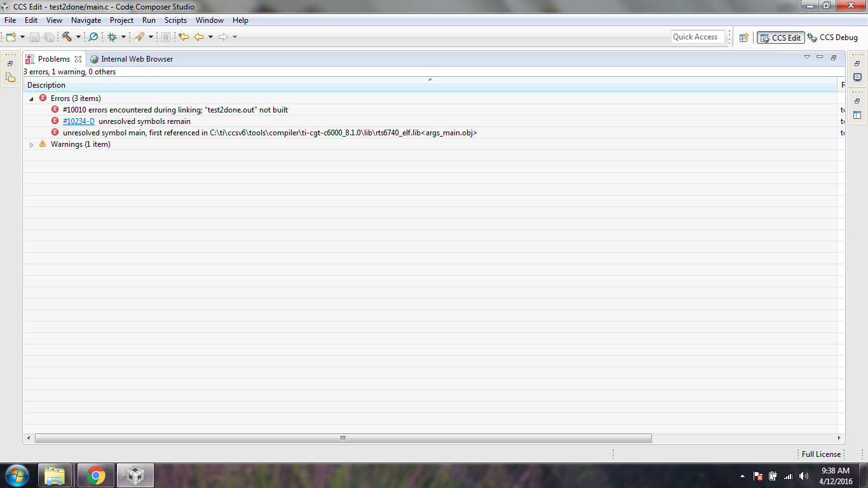Open the Problems View Menu triangle

pyautogui.click(x=807, y=58)
